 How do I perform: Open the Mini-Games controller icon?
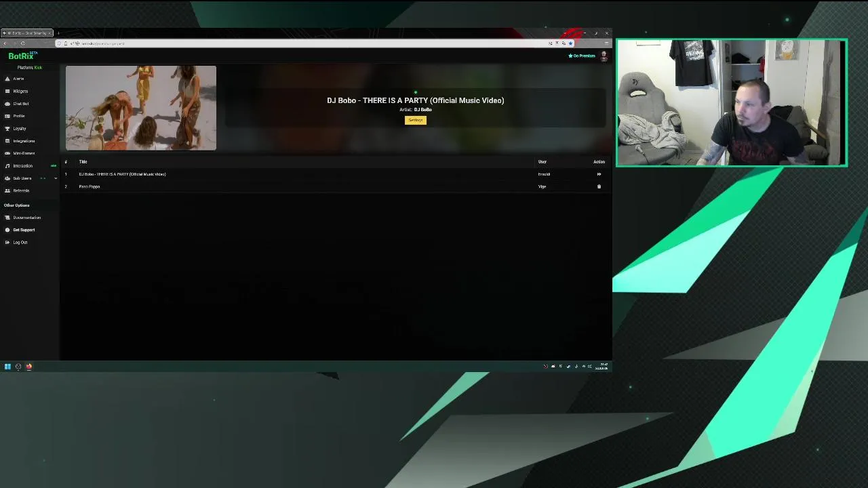pyautogui.click(x=7, y=153)
